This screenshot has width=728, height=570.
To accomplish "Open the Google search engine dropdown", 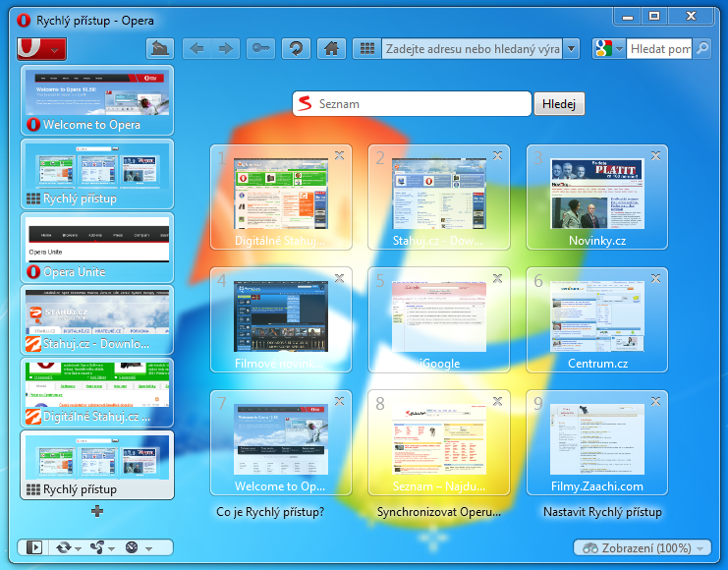I will point(609,48).
